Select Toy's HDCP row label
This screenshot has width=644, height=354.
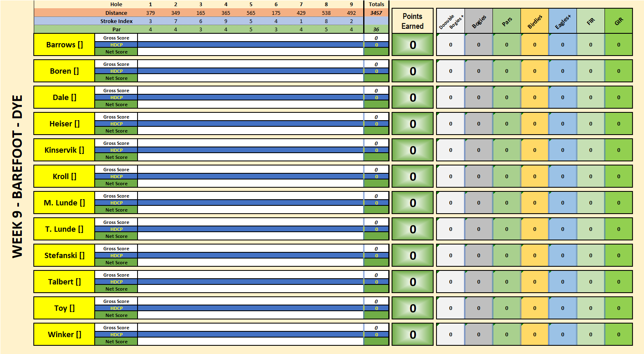tap(116, 308)
